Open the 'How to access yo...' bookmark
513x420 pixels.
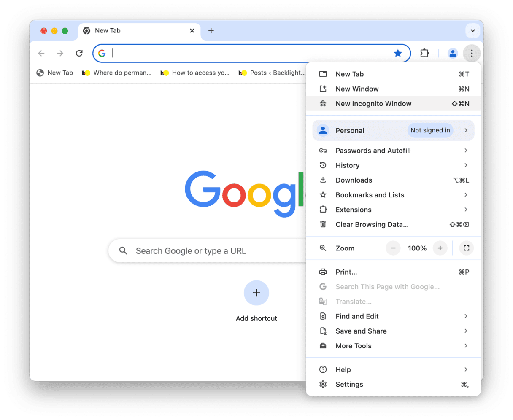point(195,73)
